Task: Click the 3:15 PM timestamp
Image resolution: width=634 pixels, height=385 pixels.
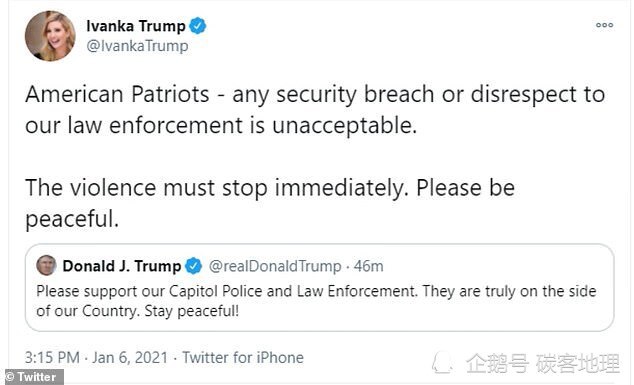Action: pyautogui.click(x=52, y=358)
